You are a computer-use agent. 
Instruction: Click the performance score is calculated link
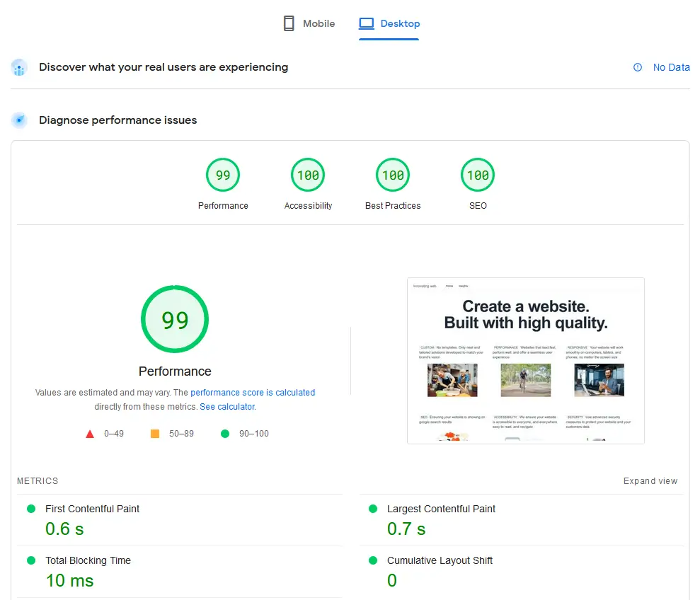point(253,392)
